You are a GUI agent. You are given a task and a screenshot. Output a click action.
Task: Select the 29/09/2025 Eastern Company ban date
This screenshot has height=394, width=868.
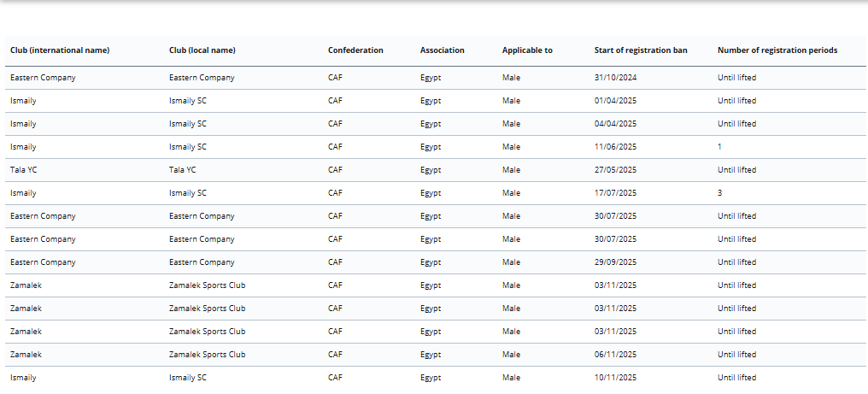click(x=616, y=262)
